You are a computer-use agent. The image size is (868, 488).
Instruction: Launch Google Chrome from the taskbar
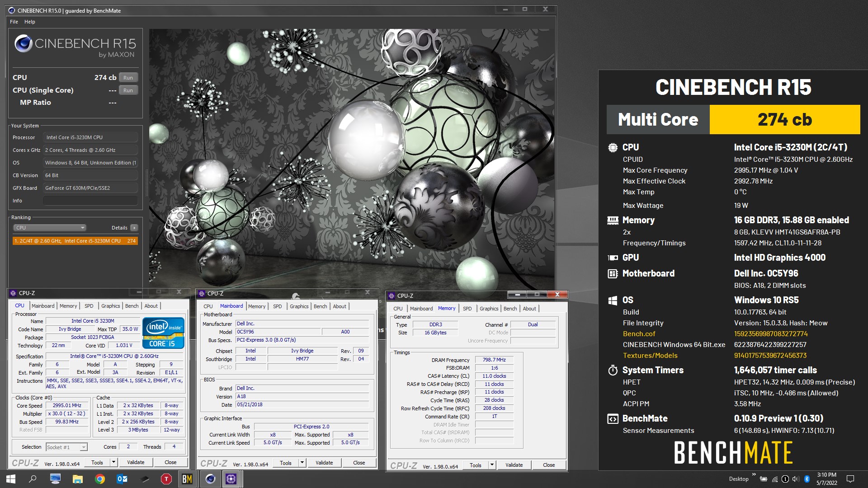point(100,479)
